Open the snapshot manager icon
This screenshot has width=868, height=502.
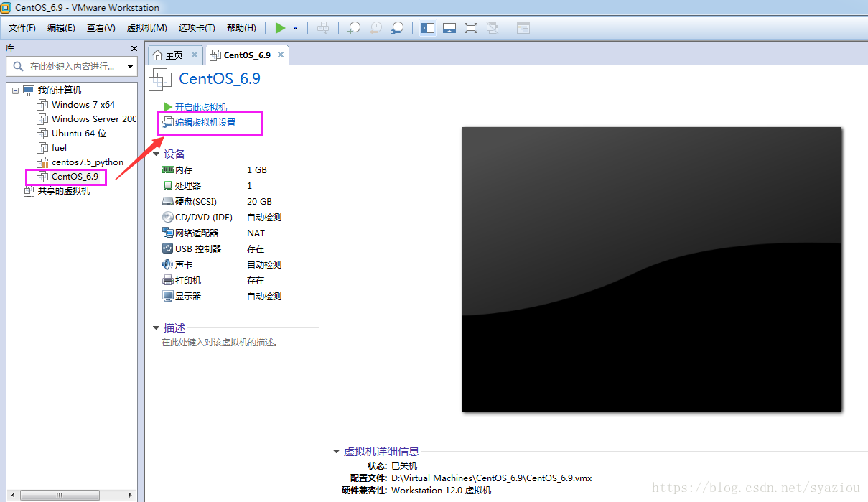pyautogui.click(x=397, y=28)
